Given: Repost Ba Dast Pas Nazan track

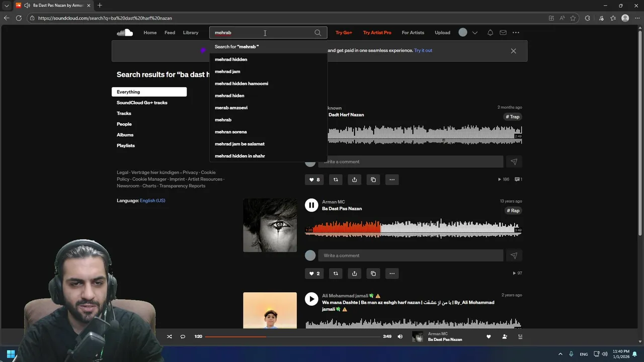Looking at the screenshot, I should click(x=336, y=274).
